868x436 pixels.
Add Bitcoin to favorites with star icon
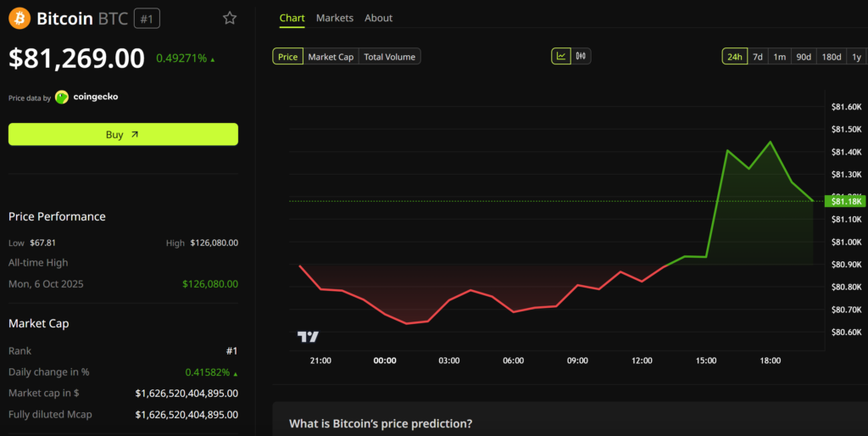click(230, 19)
